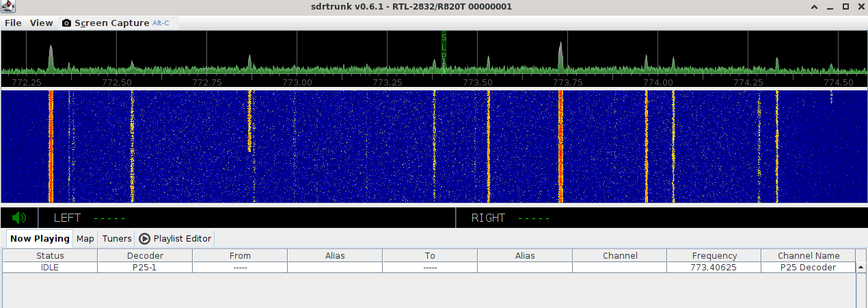
Task: Open the Playlist Editor tab
Action: [175, 238]
